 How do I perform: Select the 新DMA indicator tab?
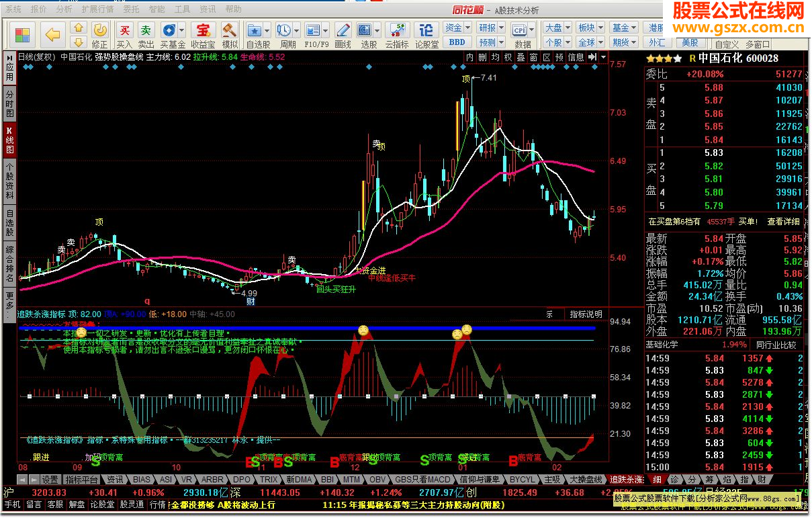(298, 480)
